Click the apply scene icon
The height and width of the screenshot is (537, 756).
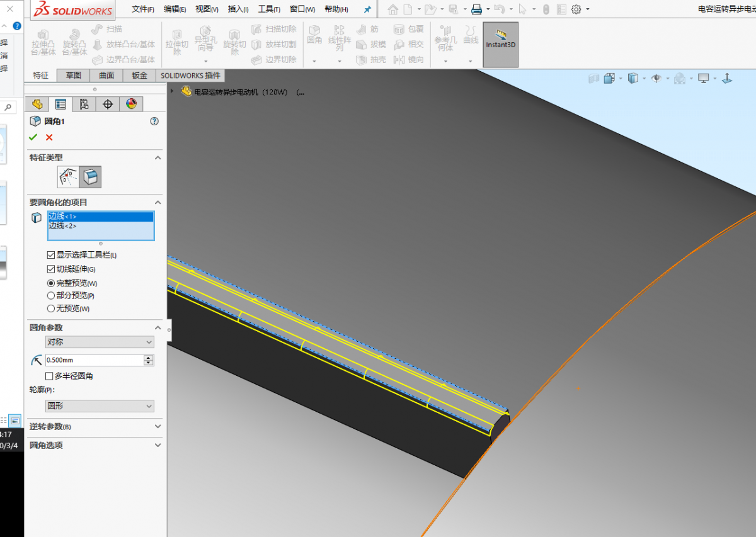pos(680,78)
